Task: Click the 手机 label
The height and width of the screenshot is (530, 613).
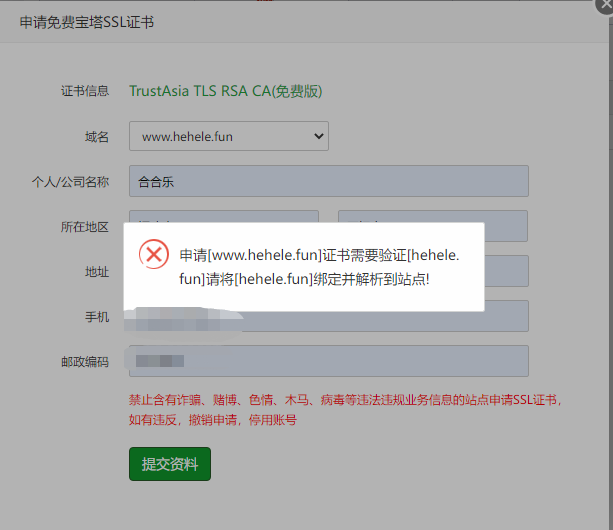Action: (x=97, y=317)
